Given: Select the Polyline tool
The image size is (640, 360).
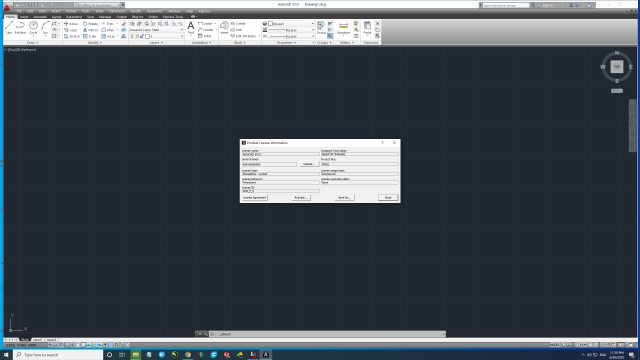Looking at the screenshot, I should click(20, 28).
